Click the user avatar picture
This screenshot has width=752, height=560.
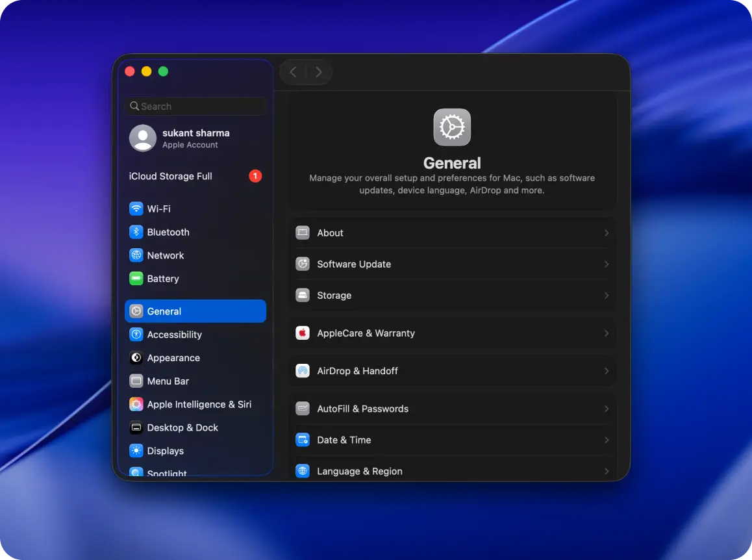[x=143, y=138]
